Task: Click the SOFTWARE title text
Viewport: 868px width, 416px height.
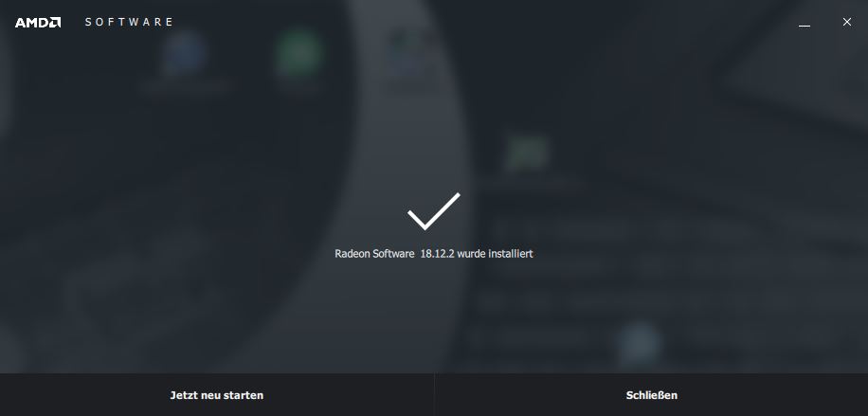Action: tap(129, 22)
